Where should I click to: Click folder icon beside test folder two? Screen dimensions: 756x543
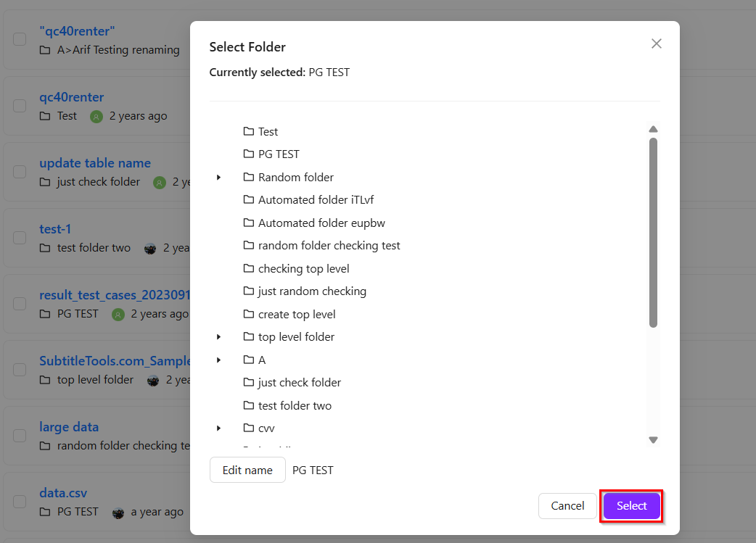click(249, 406)
